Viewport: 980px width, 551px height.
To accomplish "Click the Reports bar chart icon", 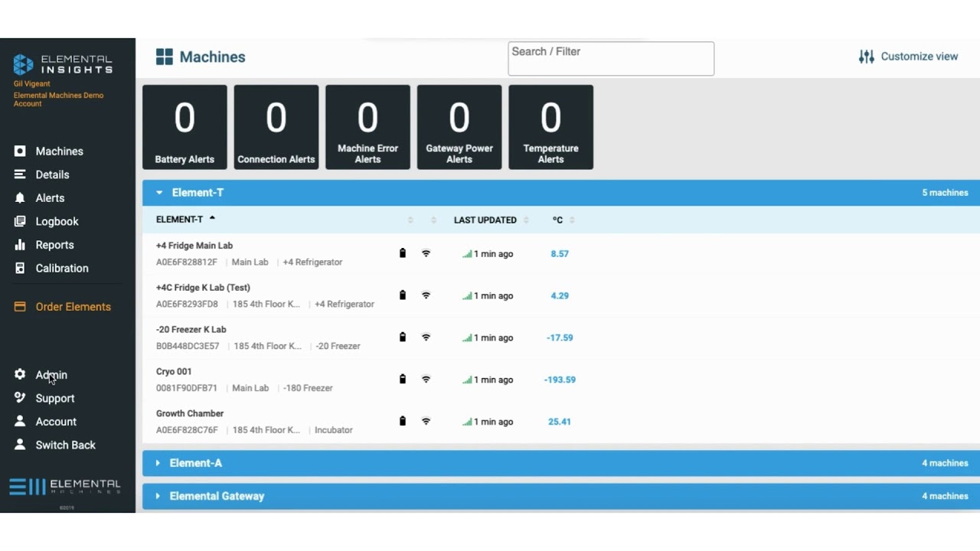I will coord(20,245).
